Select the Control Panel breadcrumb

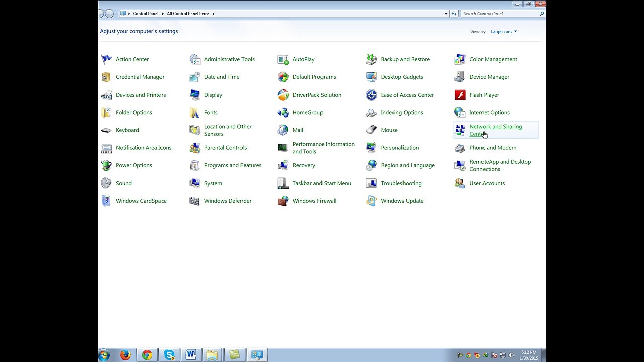146,14
